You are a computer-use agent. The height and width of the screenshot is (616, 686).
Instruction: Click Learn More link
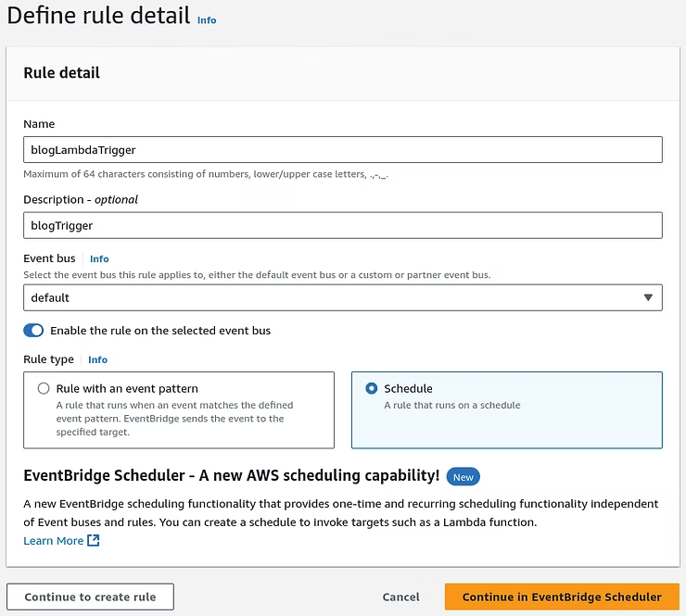[x=53, y=541]
